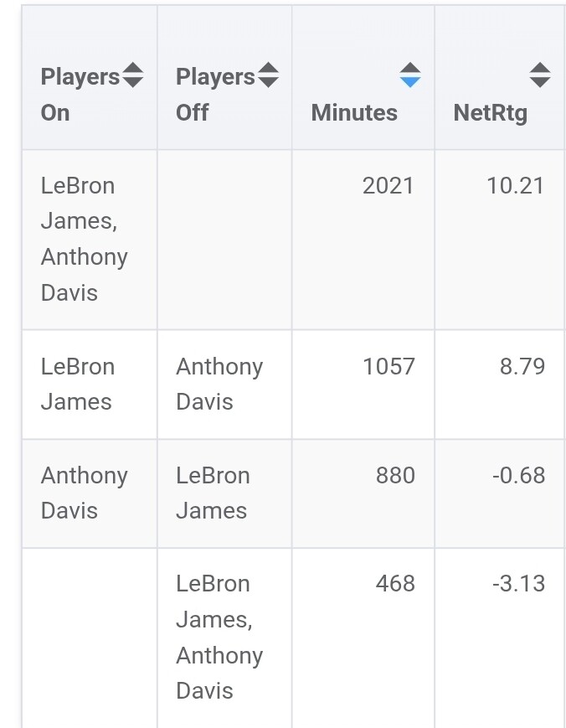Click Players On cell listing both James and Davis
Image resolution: width=566 pixels, height=728 pixels.
[x=84, y=239]
